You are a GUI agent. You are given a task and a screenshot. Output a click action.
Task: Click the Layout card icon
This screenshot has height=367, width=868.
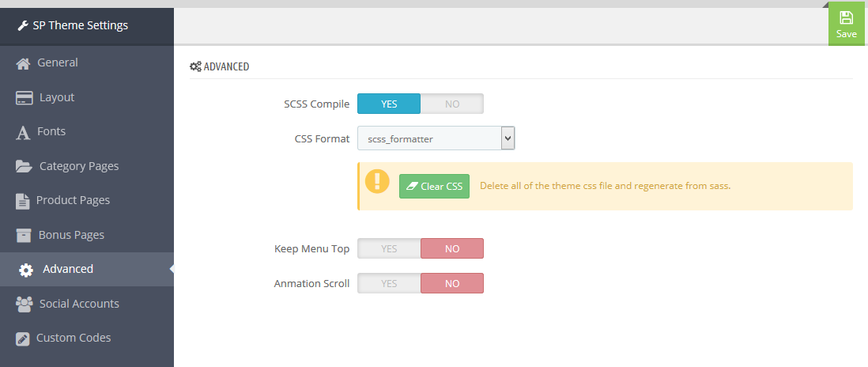(x=25, y=98)
